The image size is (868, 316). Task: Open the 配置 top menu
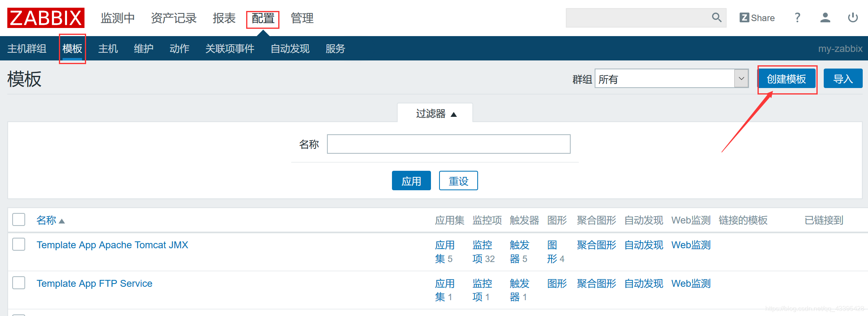pos(263,18)
